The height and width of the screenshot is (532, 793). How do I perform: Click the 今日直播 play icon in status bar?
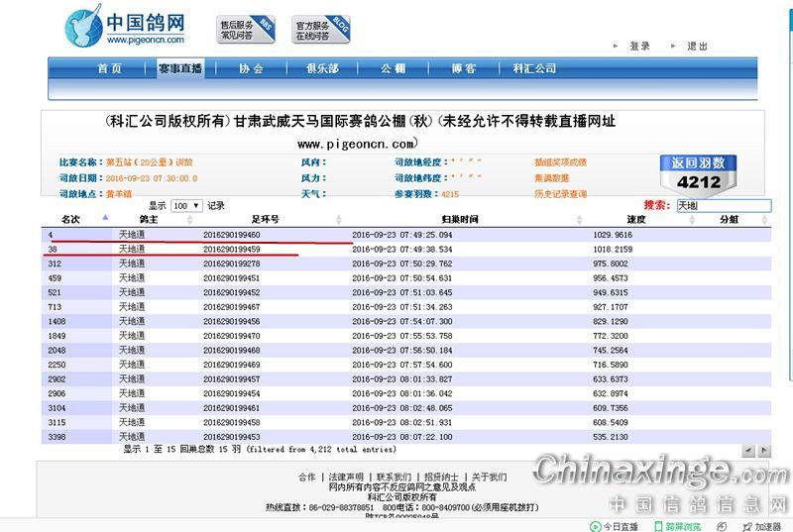[595, 526]
